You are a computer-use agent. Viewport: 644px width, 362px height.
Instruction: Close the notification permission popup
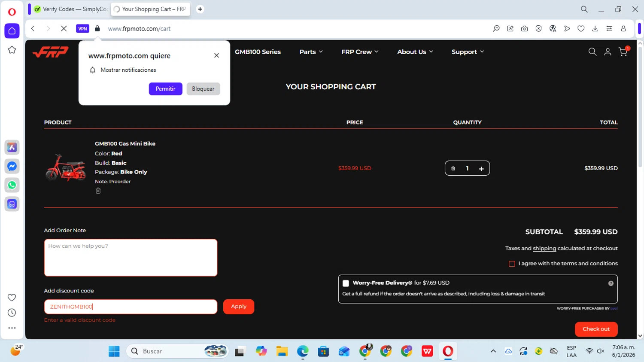(x=216, y=55)
